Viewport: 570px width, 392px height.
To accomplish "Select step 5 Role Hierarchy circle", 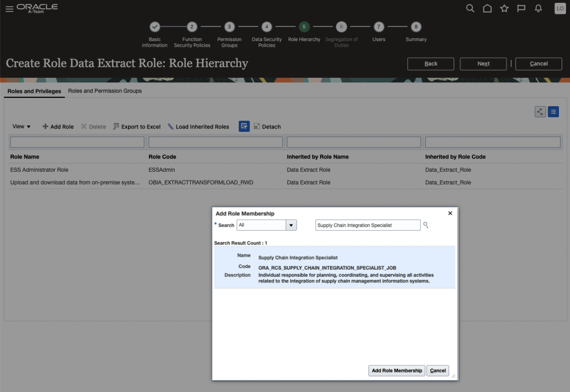I will coord(304,27).
